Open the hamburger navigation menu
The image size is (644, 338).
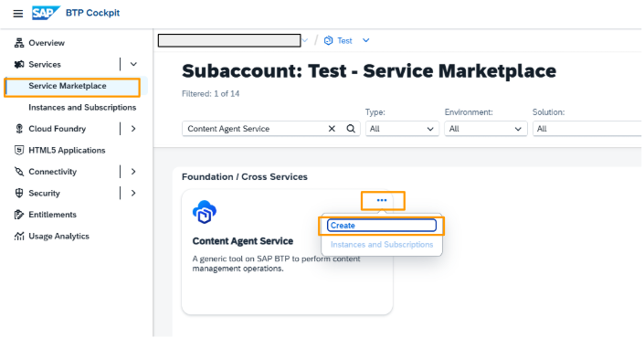[x=18, y=14]
